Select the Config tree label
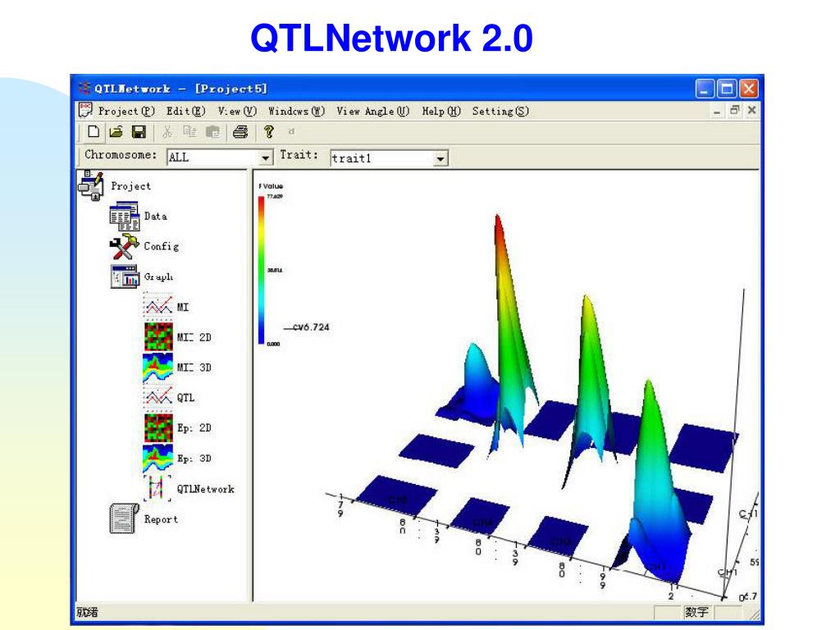Viewport: 840px width, 630px height. coord(162,246)
